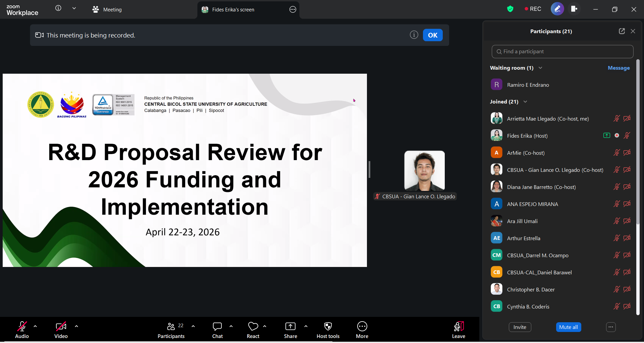Toggle the Participants panel from toolbar
This screenshot has width=644, height=343.
(x=171, y=330)
